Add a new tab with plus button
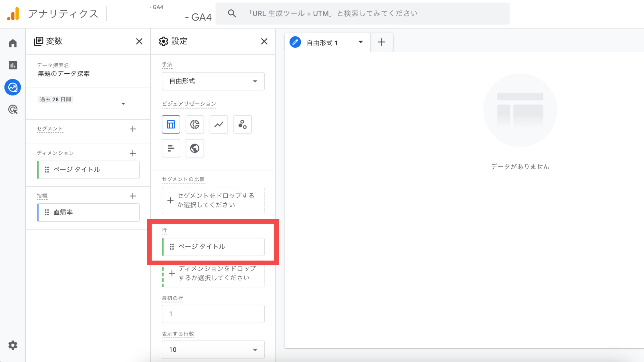Image resolution: width=644 pixels, height=362 pixels. [381, 42]
